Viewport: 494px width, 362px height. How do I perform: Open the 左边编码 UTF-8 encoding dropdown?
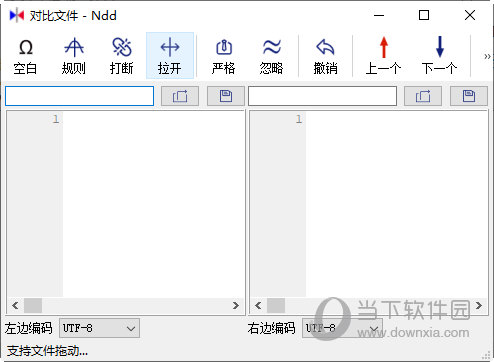click(x=99, y=328)
